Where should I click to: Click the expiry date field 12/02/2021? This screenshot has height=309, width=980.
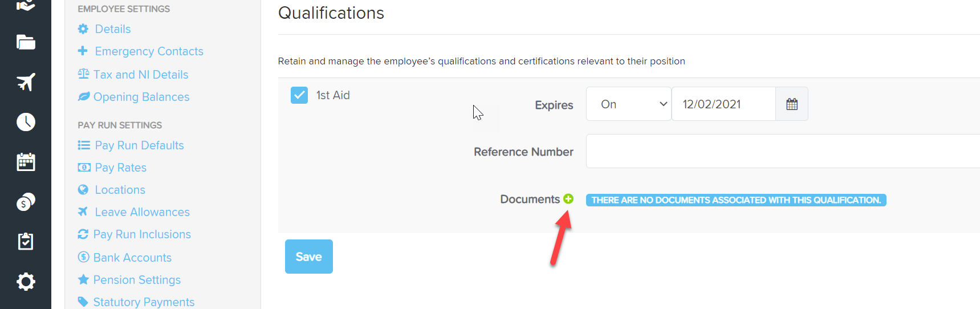[723, 104]
